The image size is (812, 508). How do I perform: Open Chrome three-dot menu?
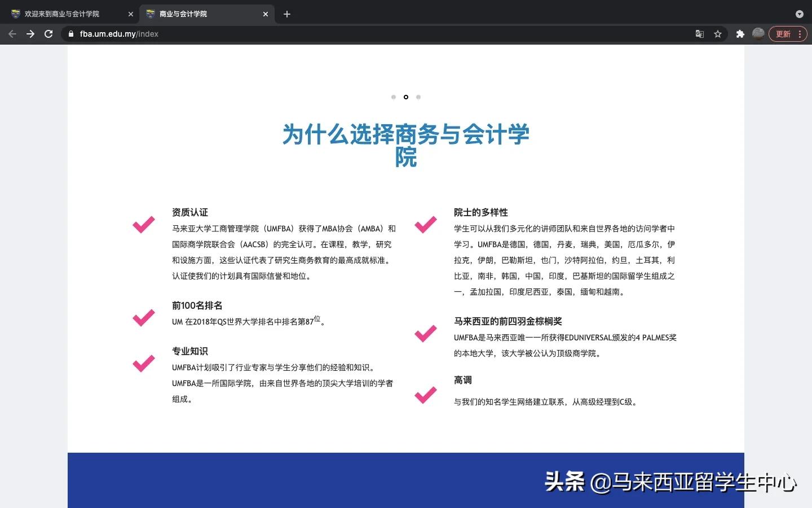(x=800, y=34)
